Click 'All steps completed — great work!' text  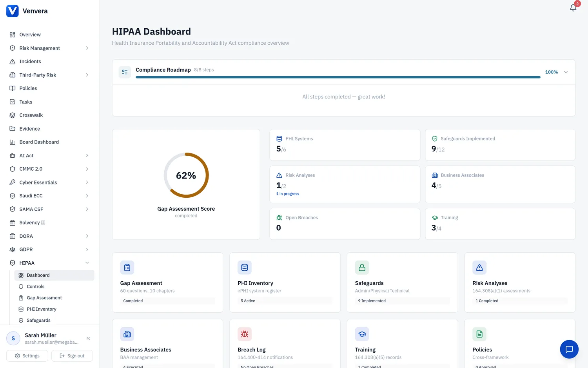344,97
